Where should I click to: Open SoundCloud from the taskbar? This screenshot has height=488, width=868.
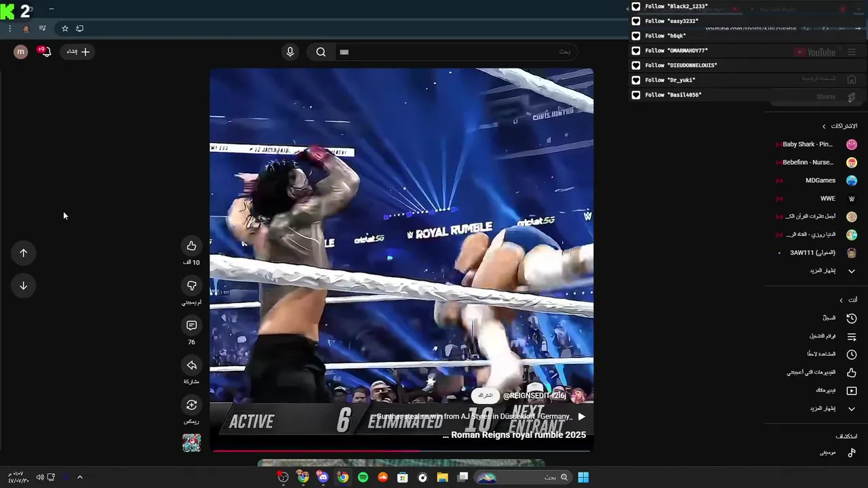tap(382, 477)
